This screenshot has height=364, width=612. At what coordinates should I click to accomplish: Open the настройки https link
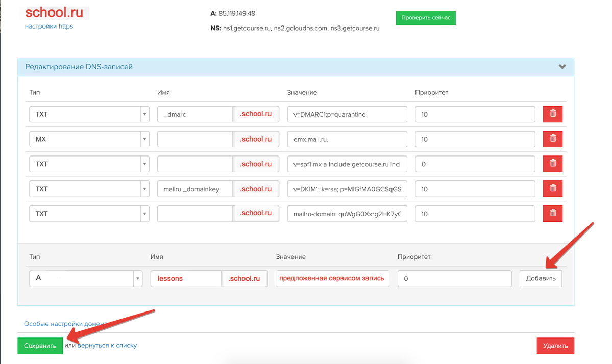49,26
